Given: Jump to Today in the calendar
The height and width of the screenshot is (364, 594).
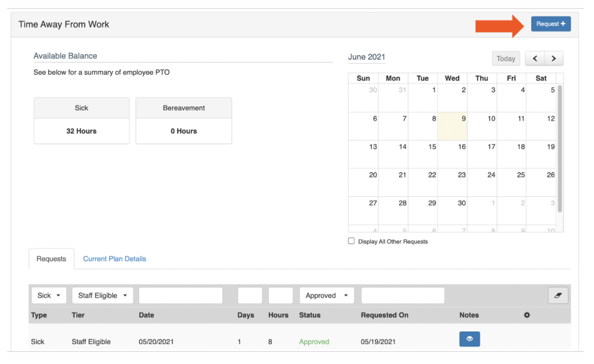Looking at the screenshot, I should coord(506,59).
